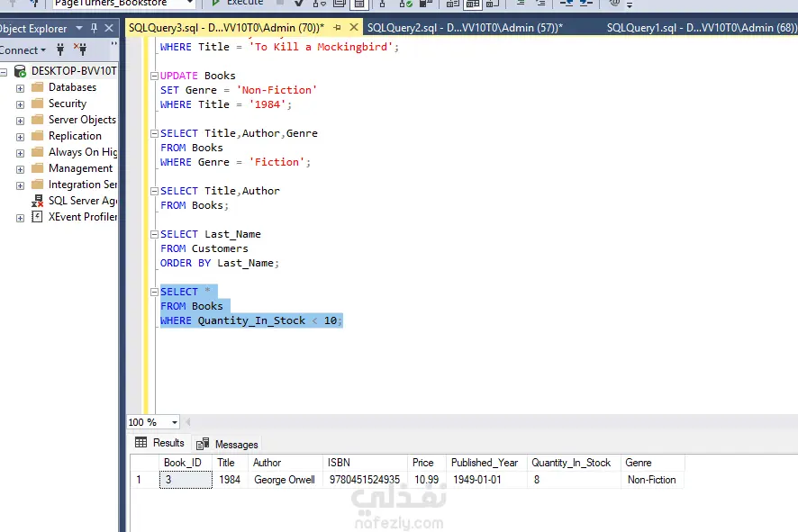The height and width of the screenshot is (532, 798).
Task: Close the Object Explorer panel
Action: (x=109, y=28)
